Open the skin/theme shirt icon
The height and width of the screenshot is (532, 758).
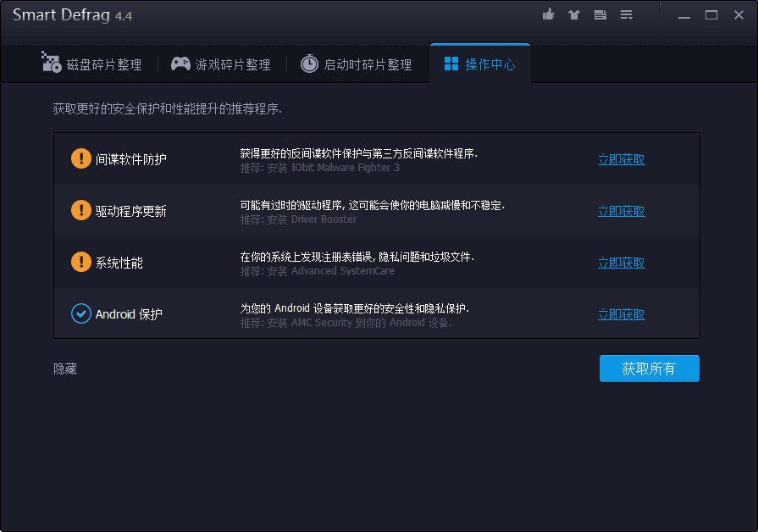(573, 14)
